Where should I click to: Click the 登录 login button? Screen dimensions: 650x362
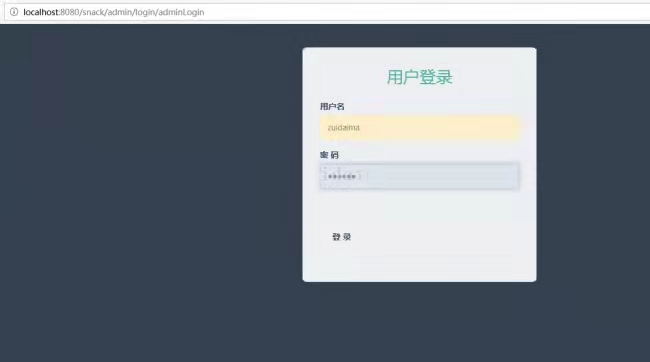[342, 237]
